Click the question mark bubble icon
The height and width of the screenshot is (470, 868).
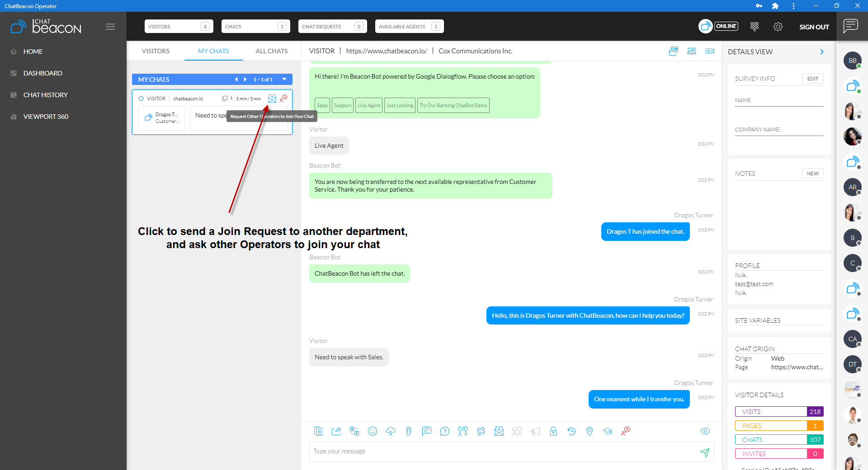pos(445,431)
